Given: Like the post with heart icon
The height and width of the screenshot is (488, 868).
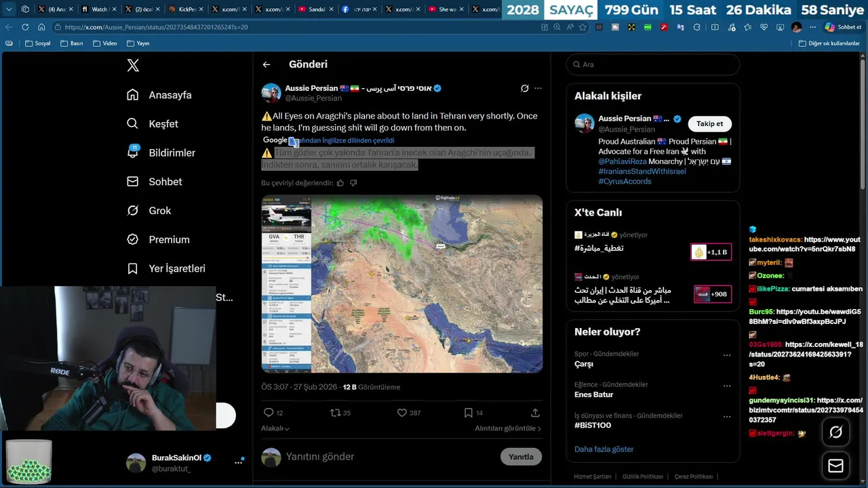Looking at the screenshot, I should click(x=401, y=412).
